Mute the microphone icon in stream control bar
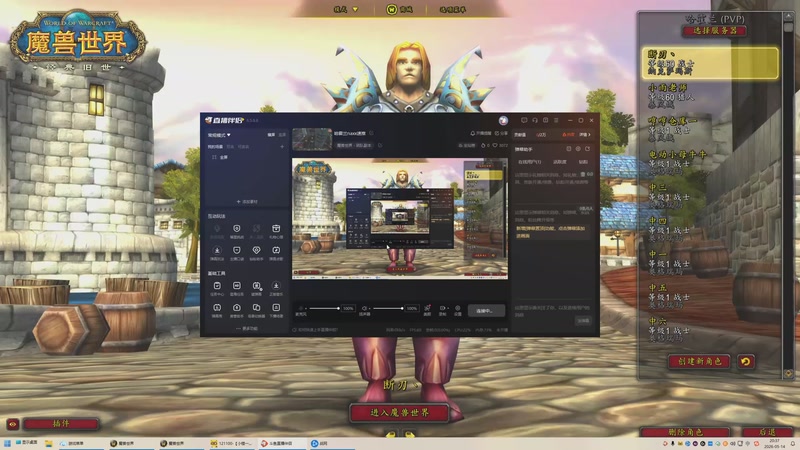Screen dimensions: 800x450 [301, 308]
